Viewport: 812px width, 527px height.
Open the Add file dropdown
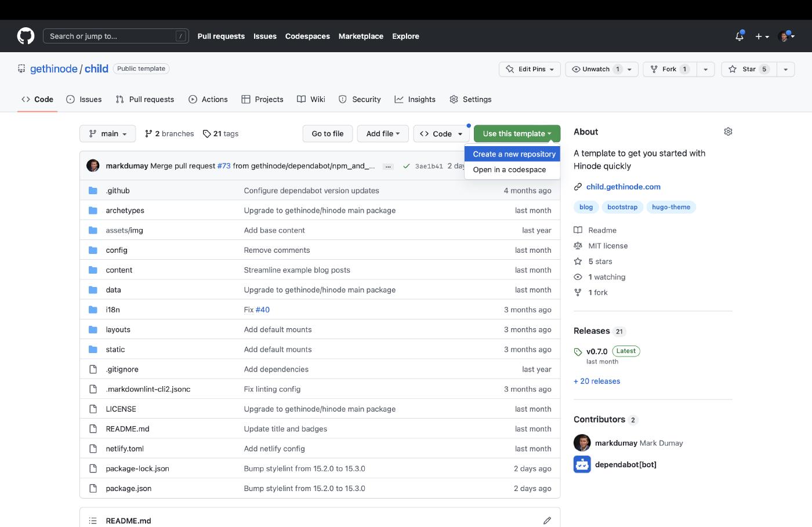[383, 133]
